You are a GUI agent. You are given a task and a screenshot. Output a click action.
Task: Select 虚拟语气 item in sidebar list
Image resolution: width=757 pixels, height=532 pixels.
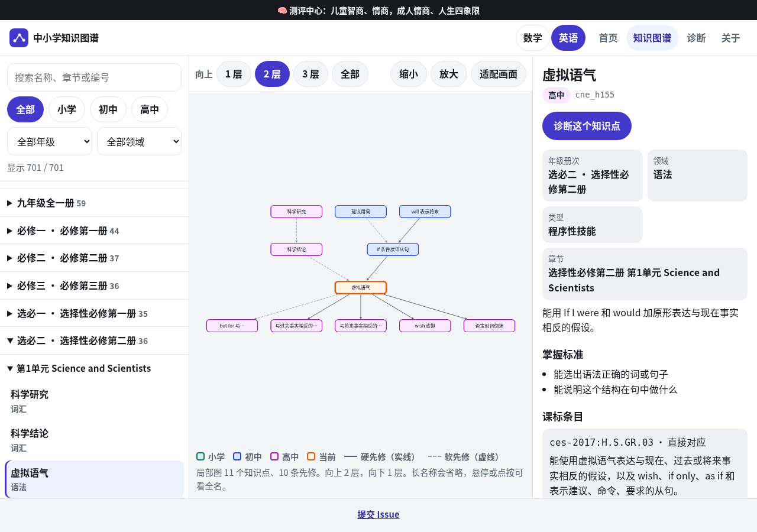tap(94, 479)
